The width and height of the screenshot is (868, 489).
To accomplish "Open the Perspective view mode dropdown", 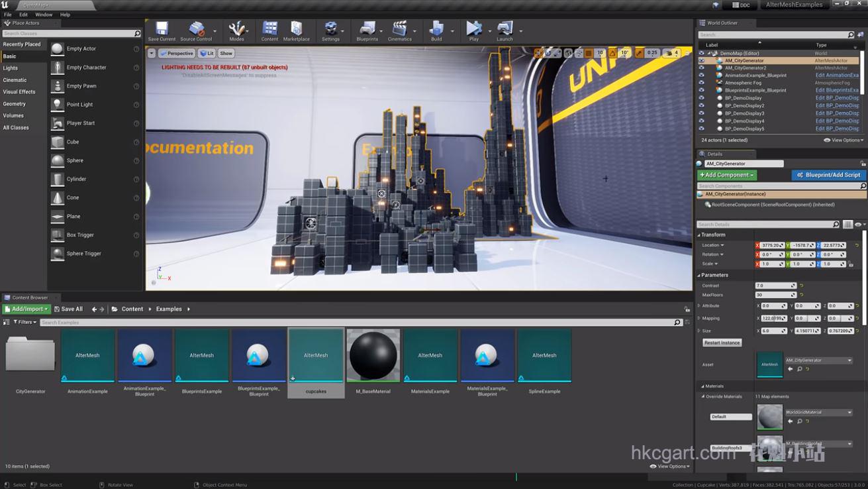I will click(176, 53).
